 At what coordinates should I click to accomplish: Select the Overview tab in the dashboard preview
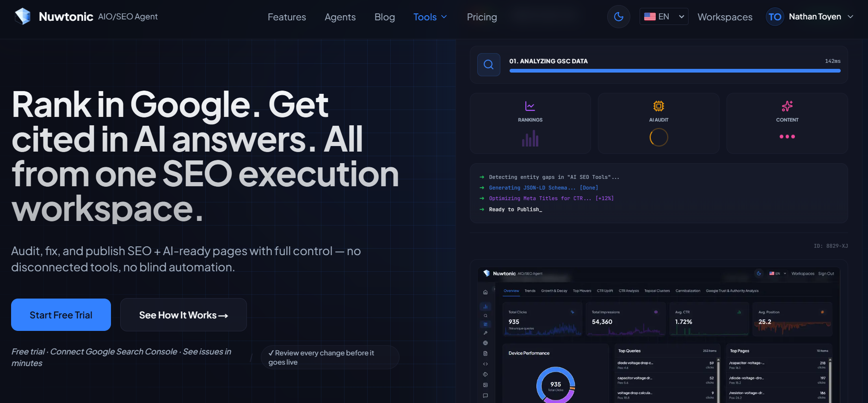[511, 291]
